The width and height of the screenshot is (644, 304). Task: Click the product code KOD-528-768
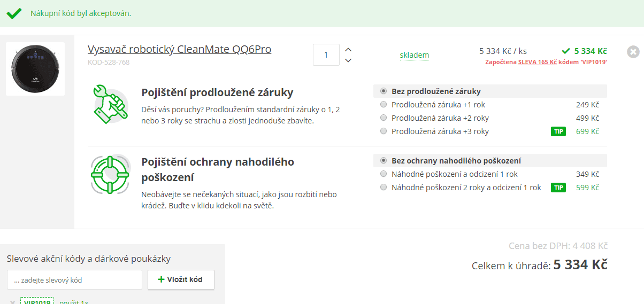pos(109,62)
